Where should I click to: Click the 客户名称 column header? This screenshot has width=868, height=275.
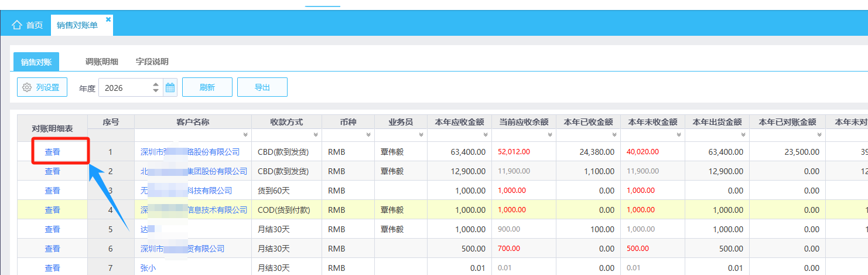(193, 122)
